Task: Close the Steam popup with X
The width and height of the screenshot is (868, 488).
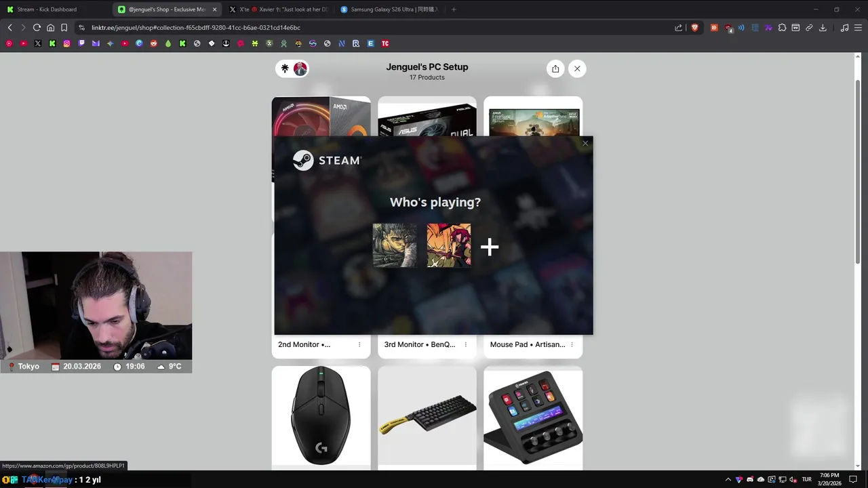Action: click(x=585, y=143)
